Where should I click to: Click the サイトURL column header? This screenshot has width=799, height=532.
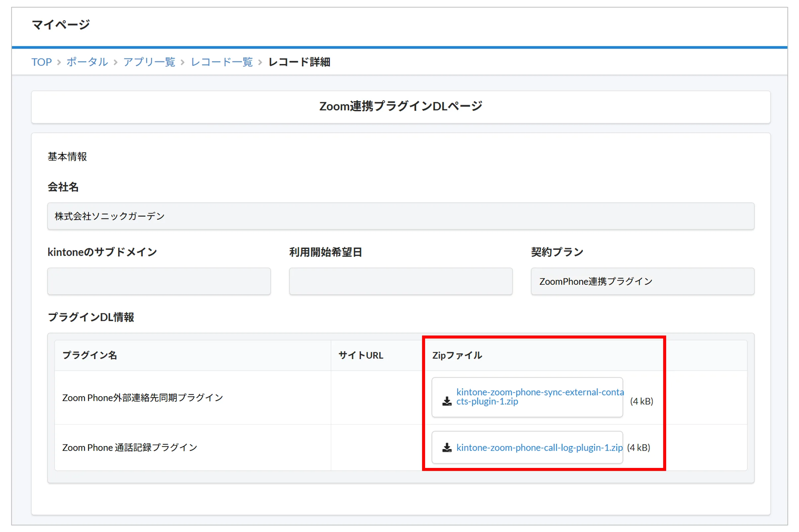361,355
